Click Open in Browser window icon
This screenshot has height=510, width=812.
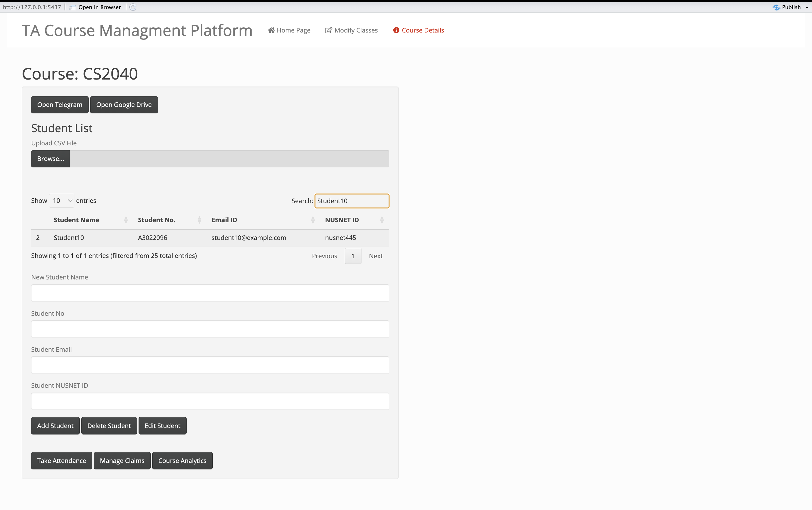(x=72, y=7)
